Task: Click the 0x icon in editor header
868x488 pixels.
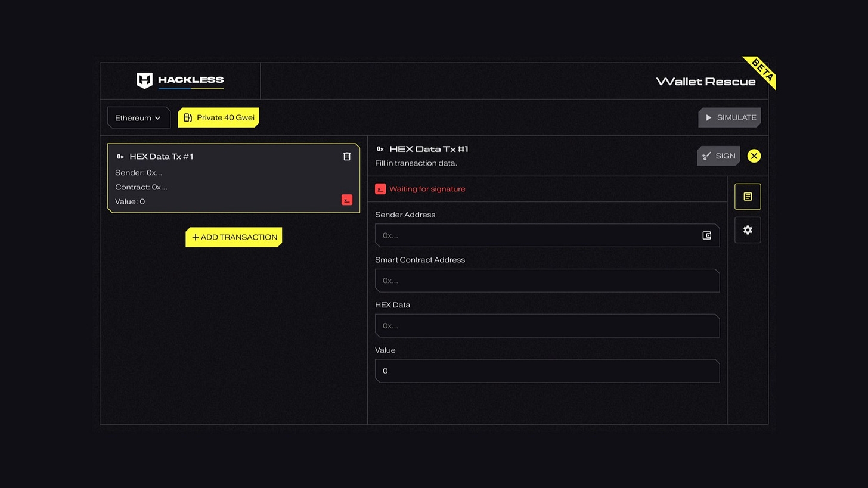Action: (x=380, y=149)
